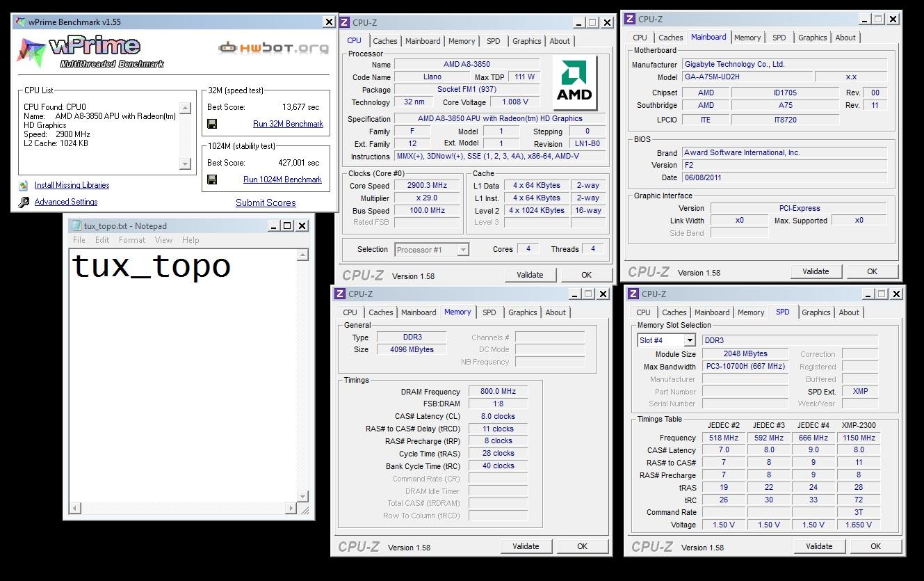This screenshot has width=924, height=581.
Task: Minimize the tux_topo Notepad window
Action: point(273,225)
